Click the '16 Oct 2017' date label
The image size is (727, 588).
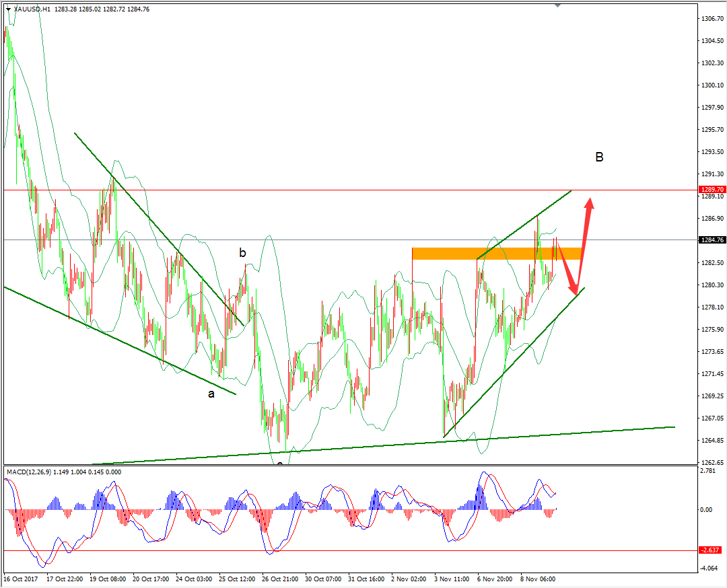pyautogui.click(x=21, y=579)
